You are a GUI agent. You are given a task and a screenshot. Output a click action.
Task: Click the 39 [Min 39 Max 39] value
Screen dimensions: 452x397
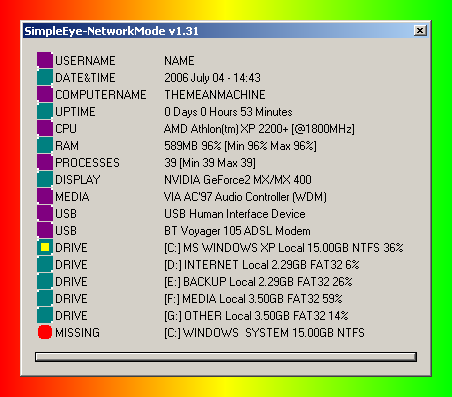coord(210,163)
